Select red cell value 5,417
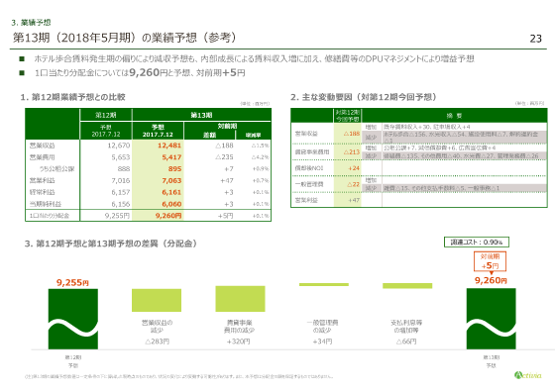 point(171,157)
